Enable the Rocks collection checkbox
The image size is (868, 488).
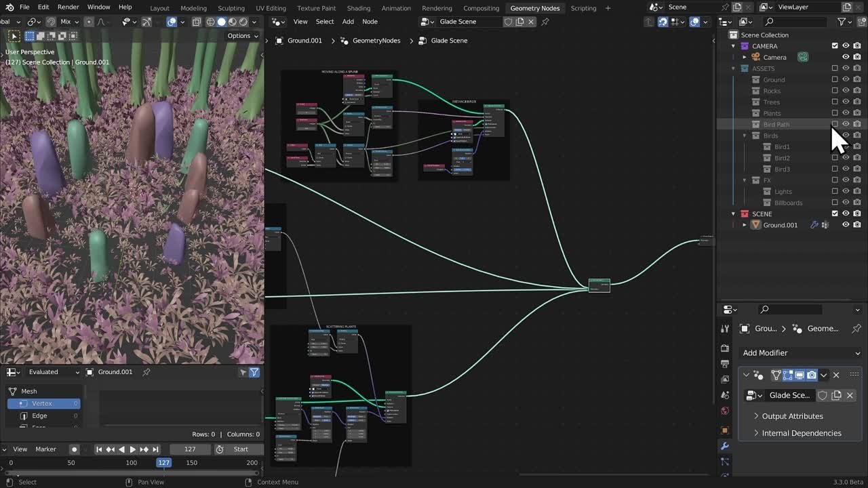pos(835,91)
